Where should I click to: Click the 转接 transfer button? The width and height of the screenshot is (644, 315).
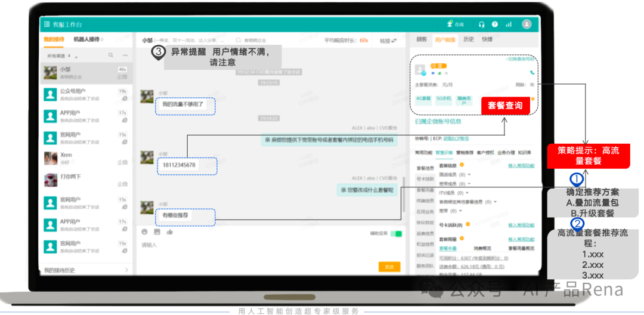point(388,41)
